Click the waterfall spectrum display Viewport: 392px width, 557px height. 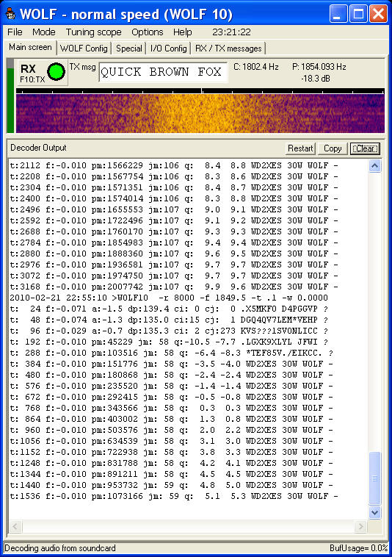(x=200, y=114)
